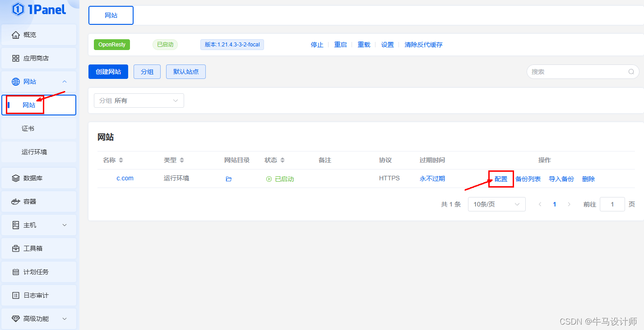This screenshot has height=330, width=644.
Task: Open the 应用商店 app store icon
Action: point(16,58)
